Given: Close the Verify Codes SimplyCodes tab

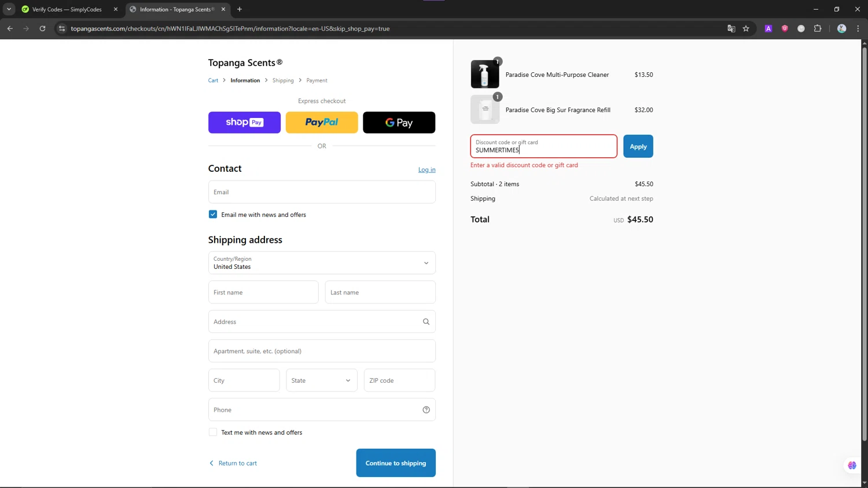Looking at the screenshot, I should 116,9.
